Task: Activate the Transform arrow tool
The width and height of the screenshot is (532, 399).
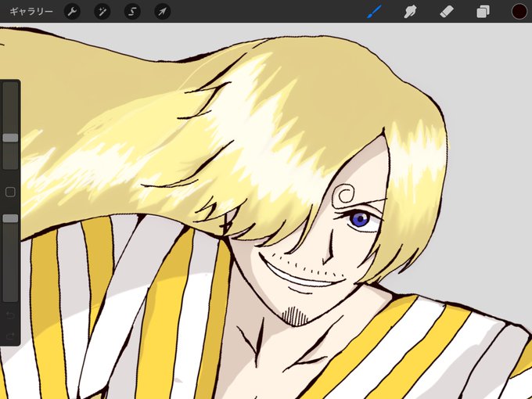Action: tap(163, 12)
